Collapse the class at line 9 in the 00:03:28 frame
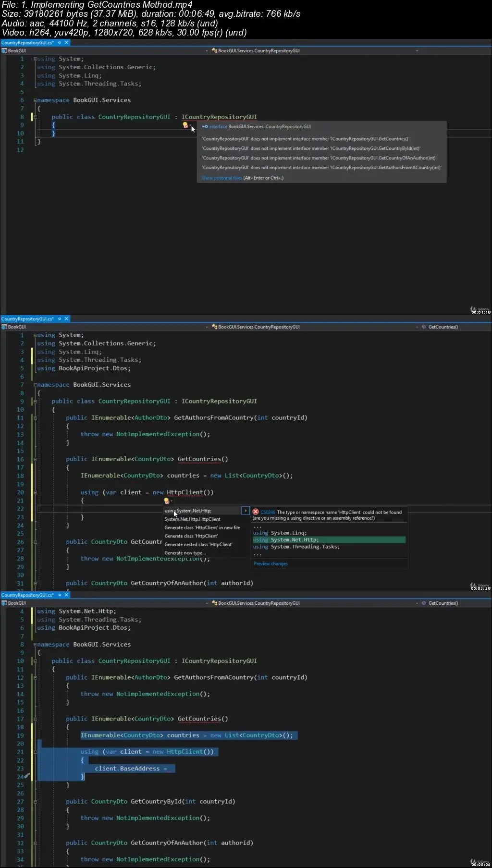 [35, 402]
